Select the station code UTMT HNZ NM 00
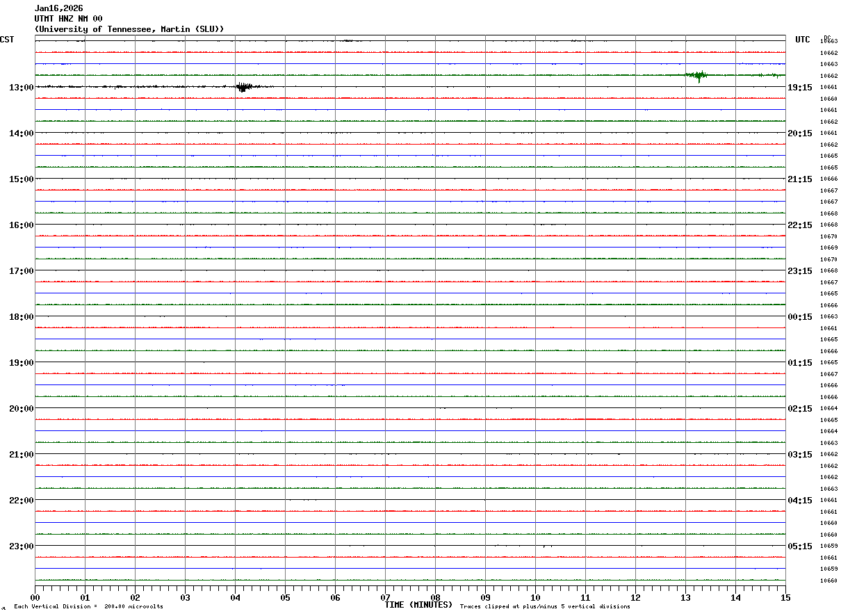 pos(68,19)
